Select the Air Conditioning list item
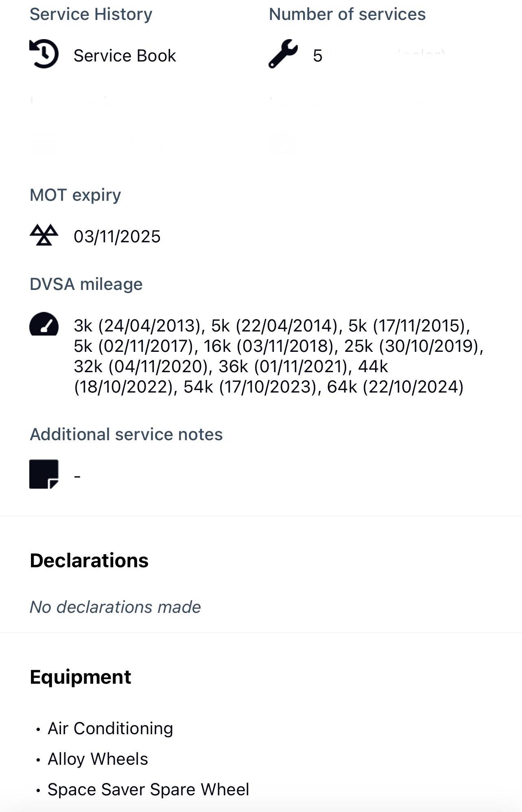Viewport: 522px width, 812px height. (x=110, y=729)
